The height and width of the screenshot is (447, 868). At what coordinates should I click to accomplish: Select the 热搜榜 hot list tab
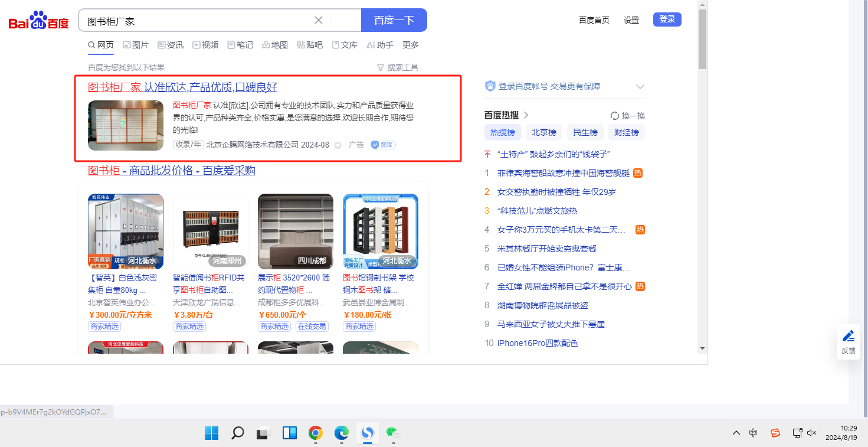[x=503, y=132]
